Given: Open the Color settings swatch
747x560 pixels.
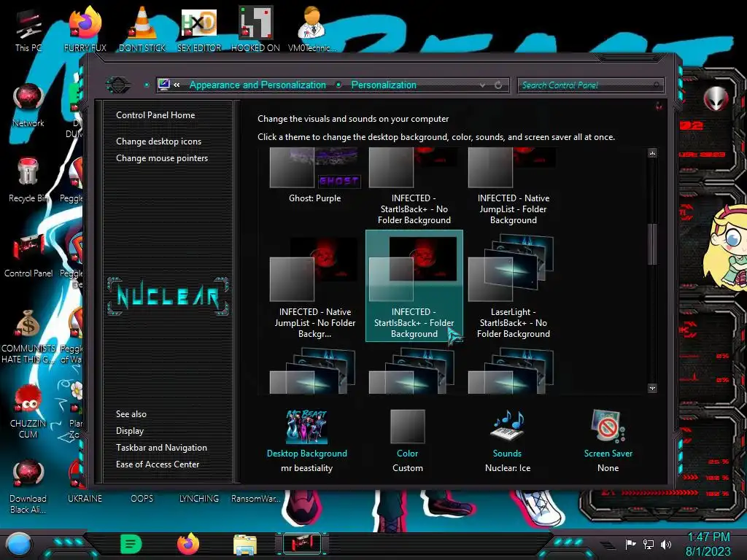Looking at the screenshot, I should pos(407,440).
